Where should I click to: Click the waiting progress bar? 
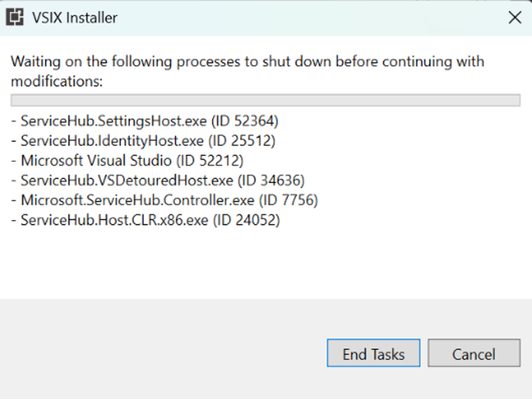click(x=266, y=101)
